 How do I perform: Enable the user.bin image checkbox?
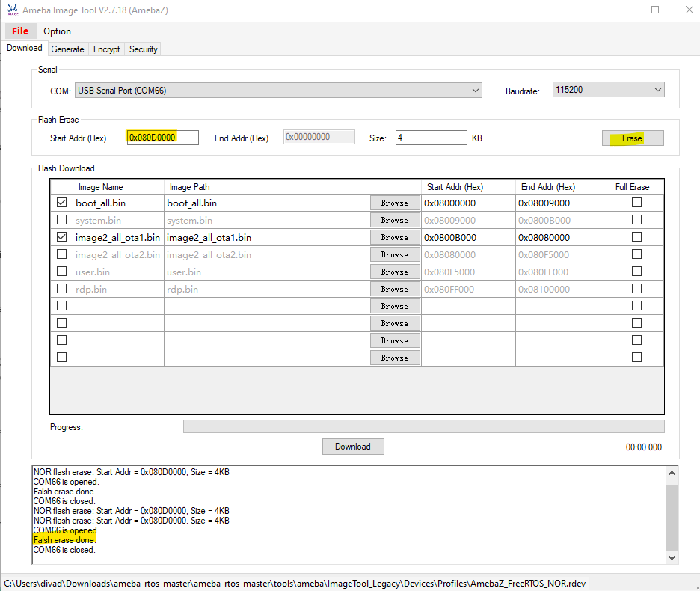point(61,271)
